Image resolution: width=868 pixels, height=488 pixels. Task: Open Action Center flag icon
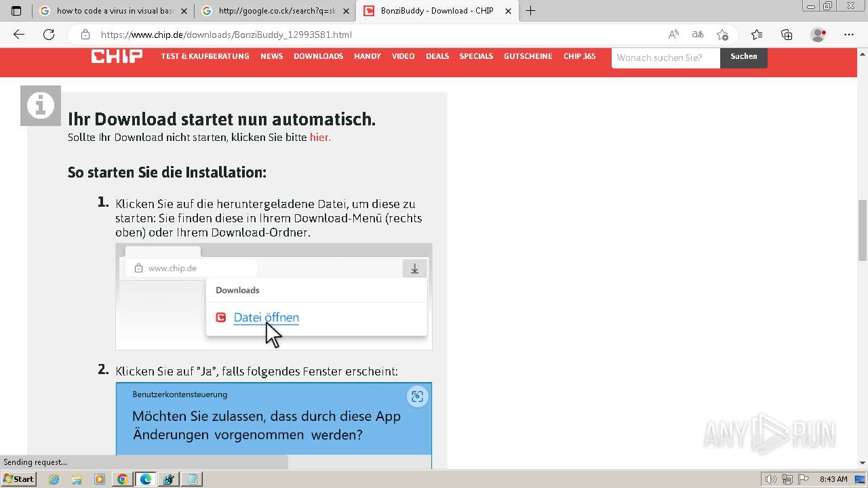[x=803, y=479]
